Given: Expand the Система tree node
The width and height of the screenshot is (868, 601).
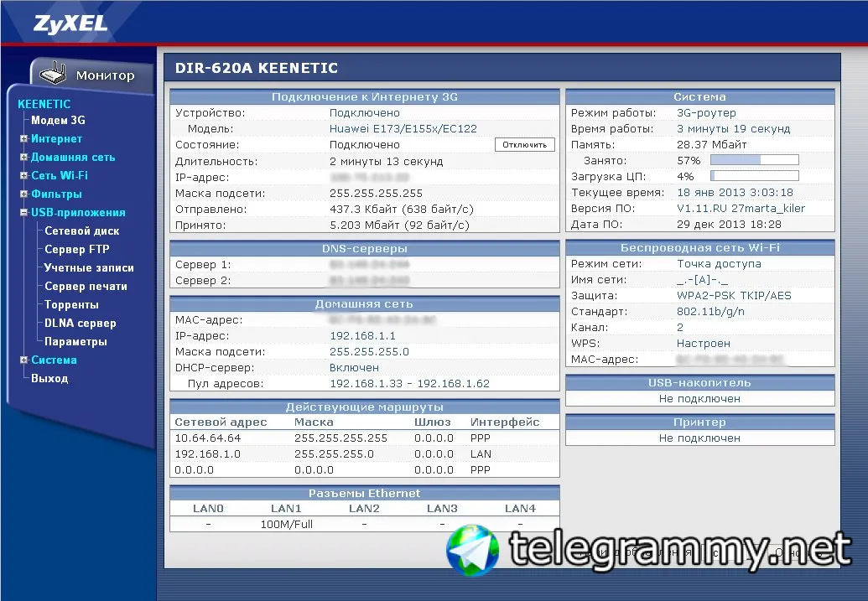Looking at the screenshot, I should pyautogui.click(x=23, y=360).
